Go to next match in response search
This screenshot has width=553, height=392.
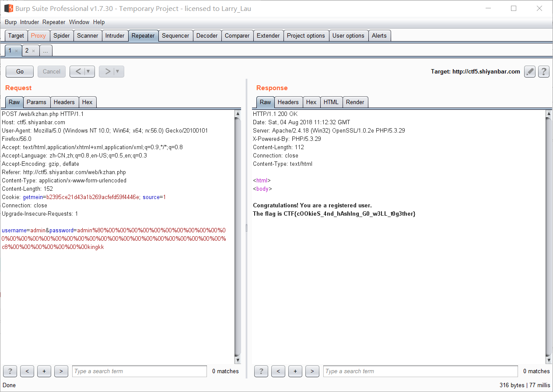pos(312,371)
